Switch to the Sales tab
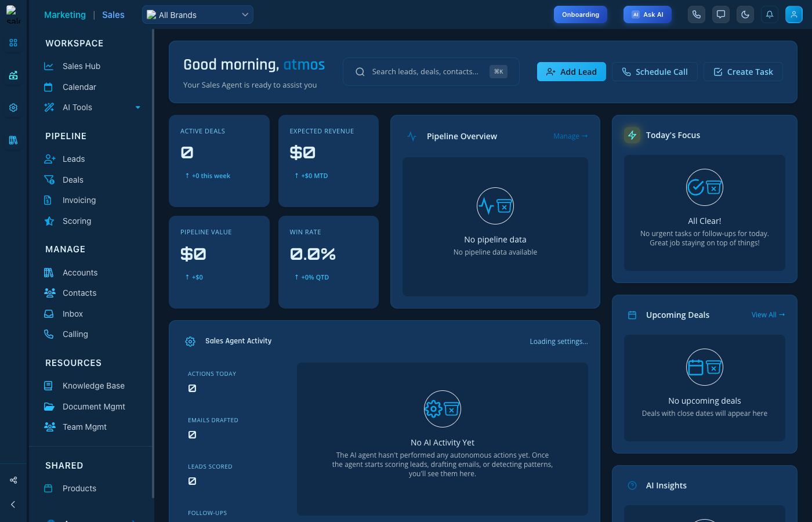 coord(113,15)
